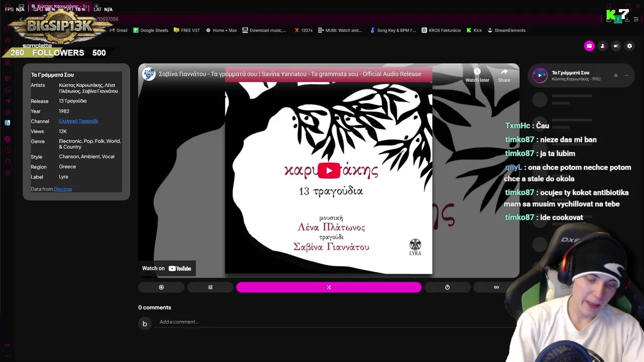Play the embedded YouTube video
Image resolution: width=644 pixels, height=362 pixels.
pyautogui.click(x=329, y=170)
